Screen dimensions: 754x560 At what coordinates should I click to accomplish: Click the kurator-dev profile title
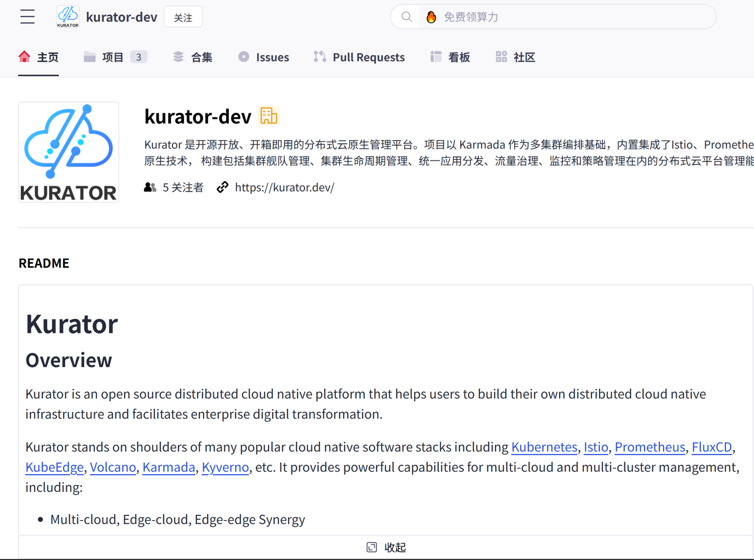pyautogui.click(x=198, y=116)
